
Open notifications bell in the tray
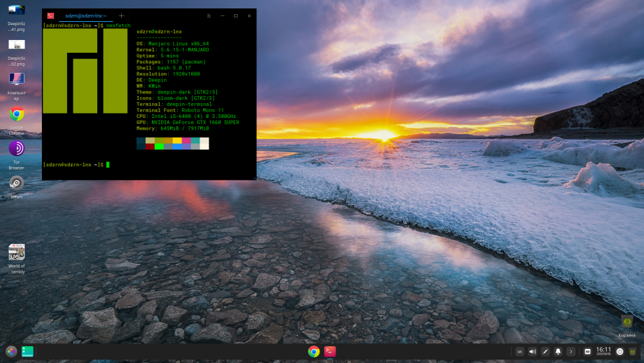pos(558,351)
